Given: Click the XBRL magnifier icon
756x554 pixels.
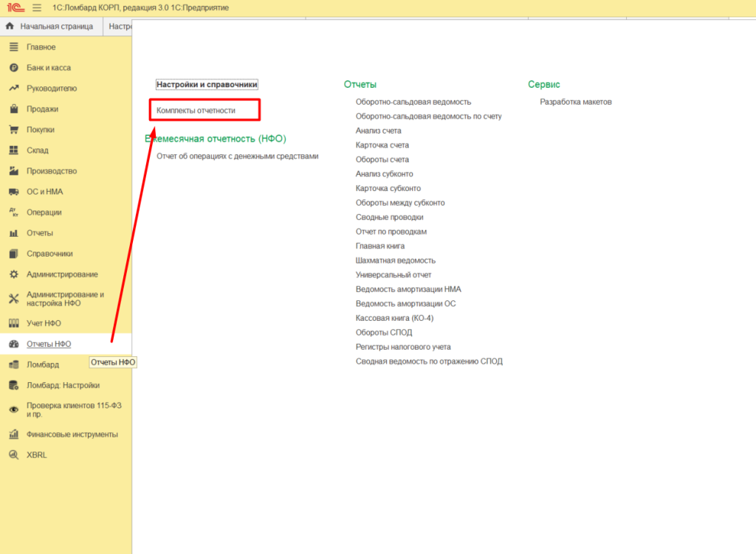Looking at the screenshot, I should 13,455.
